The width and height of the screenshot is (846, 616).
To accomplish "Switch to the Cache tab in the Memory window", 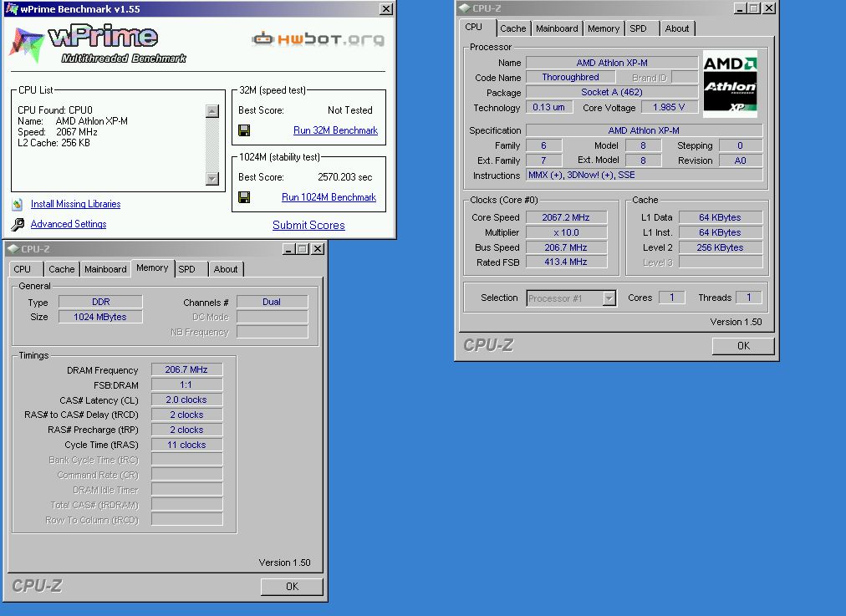I will (x=62, y=269).
